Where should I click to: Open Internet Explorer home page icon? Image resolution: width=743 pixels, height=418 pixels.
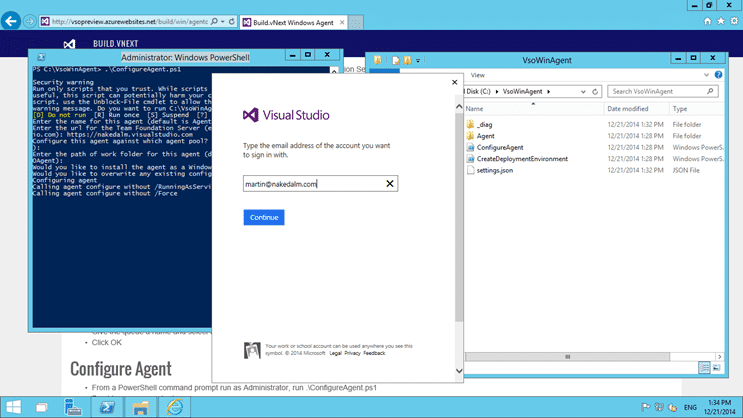tap(707, 21)
